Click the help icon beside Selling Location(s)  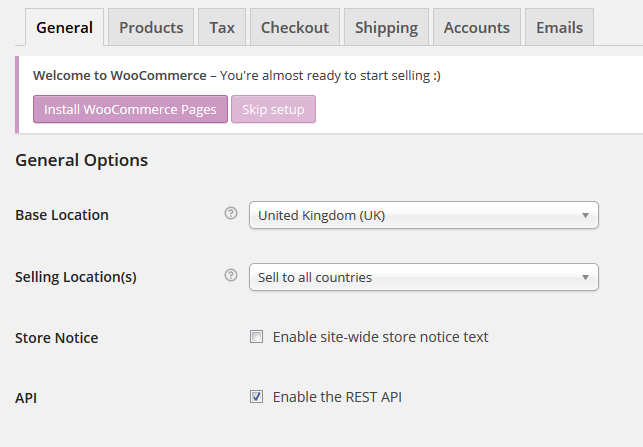point(231,276)
